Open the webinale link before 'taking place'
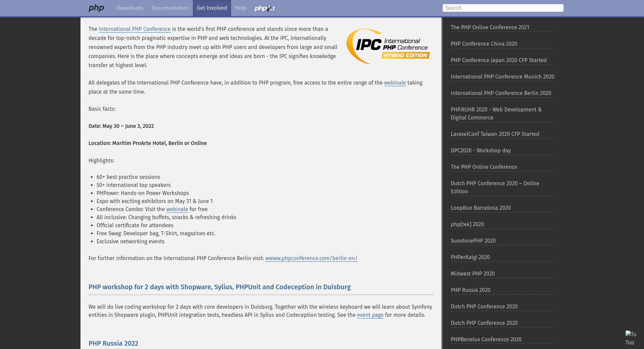Image resolution: width=644 pixels, height=349 pixels. click(395, 83)
